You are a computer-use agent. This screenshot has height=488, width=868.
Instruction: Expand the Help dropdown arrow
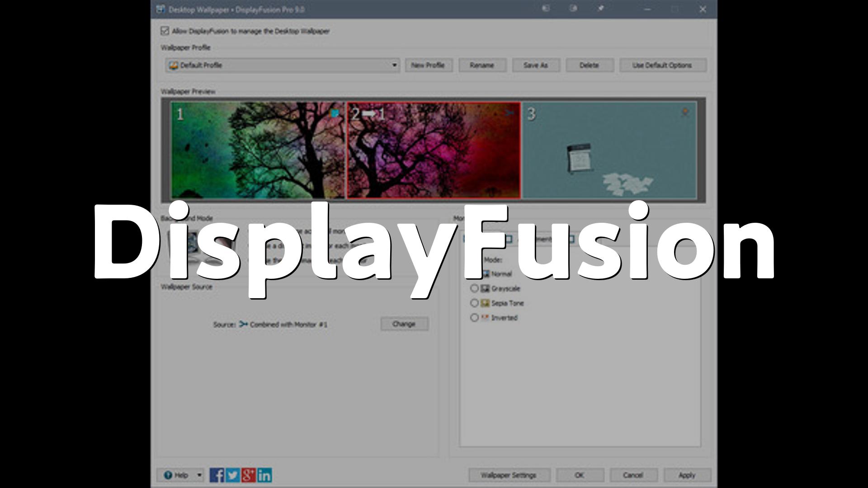199,475
